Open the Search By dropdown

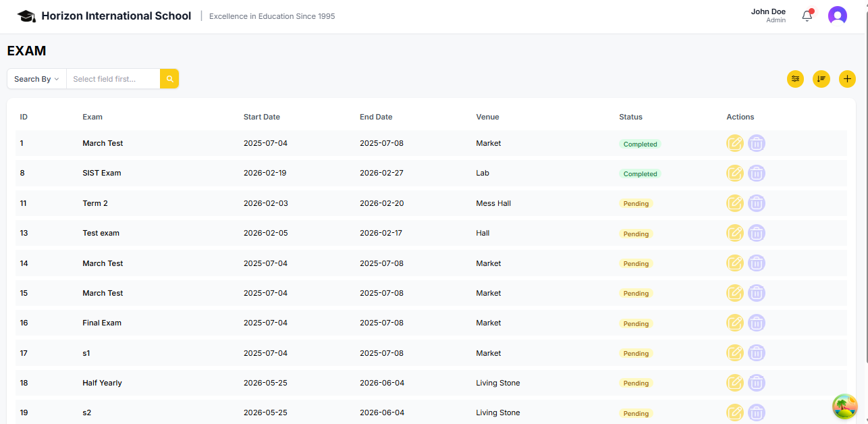[36, 79]
